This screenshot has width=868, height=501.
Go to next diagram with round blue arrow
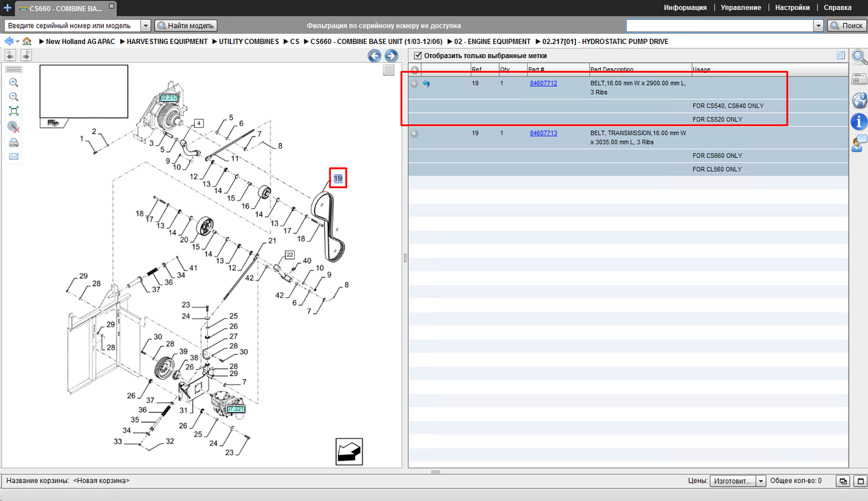[391, 56]
